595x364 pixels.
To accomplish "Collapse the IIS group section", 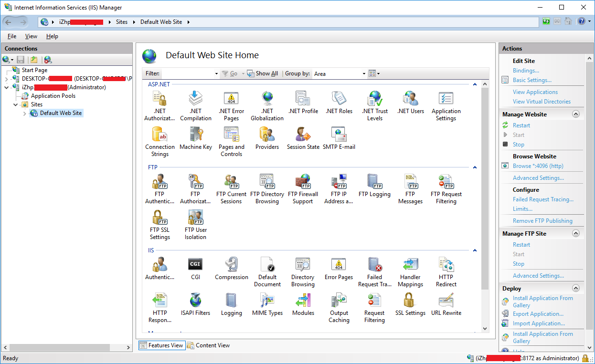I will click(475, 250).
